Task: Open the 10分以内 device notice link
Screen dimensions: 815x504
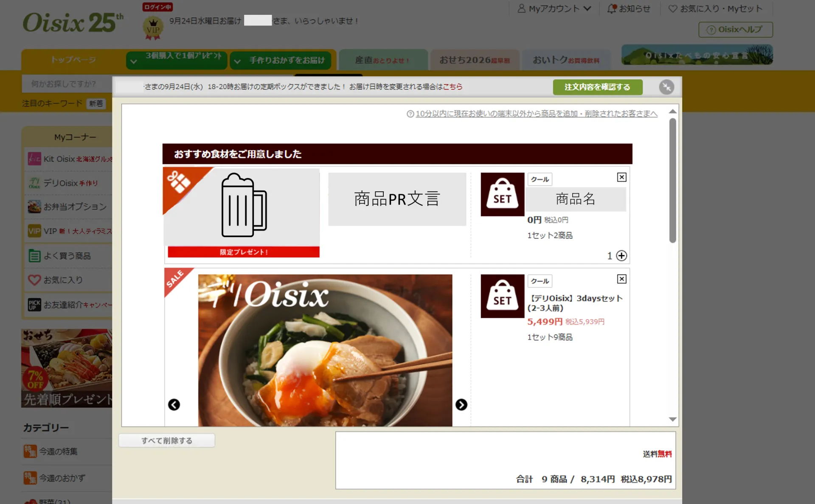Action: tap(537, 114)
